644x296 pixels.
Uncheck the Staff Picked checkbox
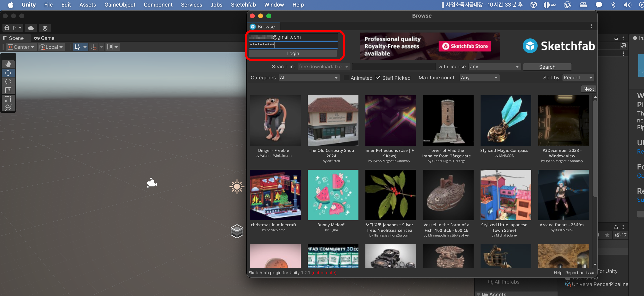[x=378, y=78]
